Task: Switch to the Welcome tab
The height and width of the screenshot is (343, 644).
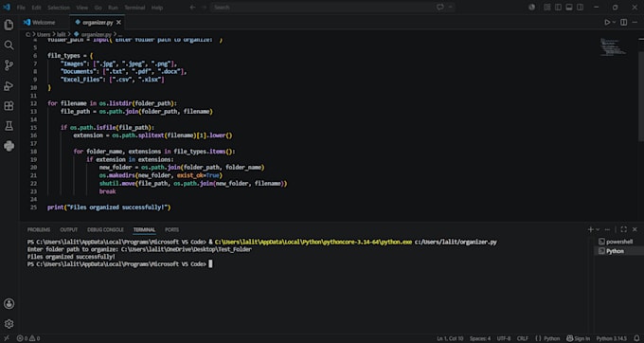Action: tap(44, 22)
